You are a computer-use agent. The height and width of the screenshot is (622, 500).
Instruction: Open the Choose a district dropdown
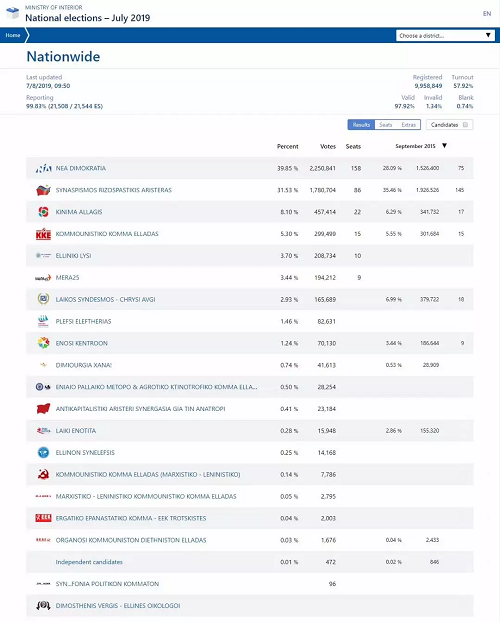[445, 35]
